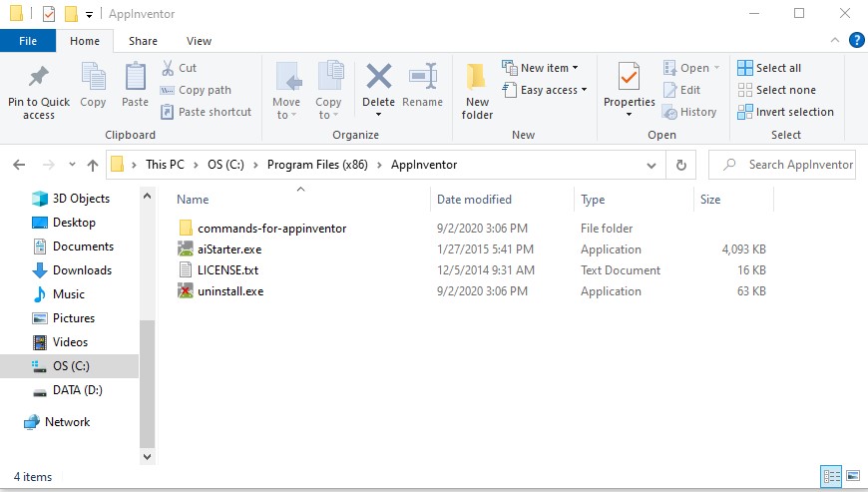Sort files by Name column
This screenshot has height=492, width=868.
coord(193,200)
